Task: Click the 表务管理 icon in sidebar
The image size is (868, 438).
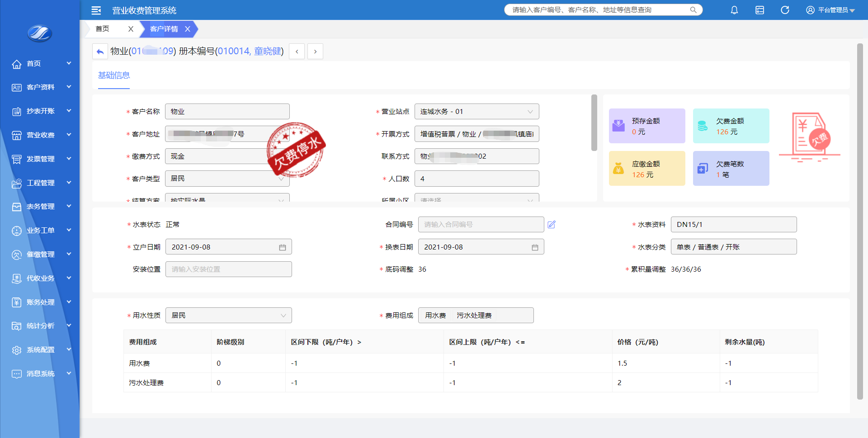Action: click(17, 207)
